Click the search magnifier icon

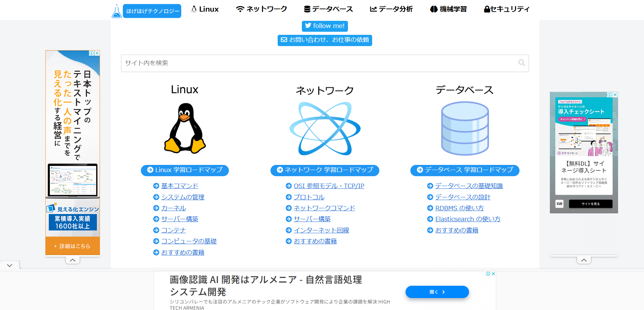point(521,63)
